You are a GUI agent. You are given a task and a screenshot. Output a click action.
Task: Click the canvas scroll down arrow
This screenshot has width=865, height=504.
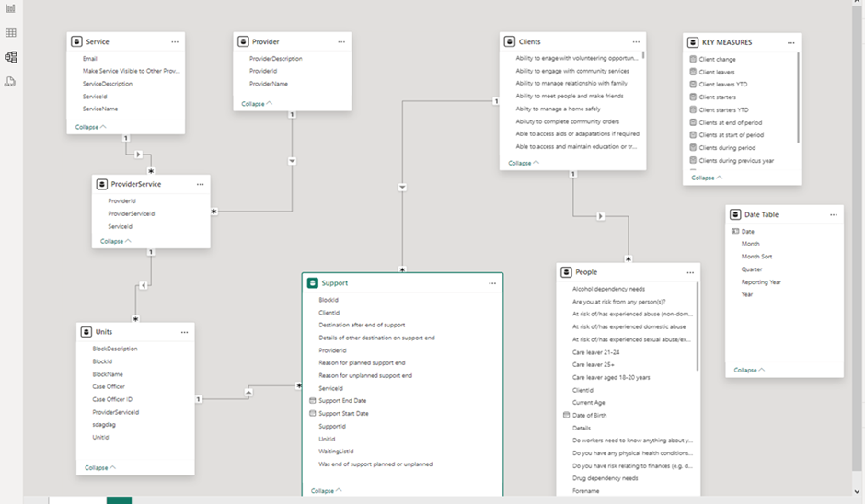click(x=857, y=491)
